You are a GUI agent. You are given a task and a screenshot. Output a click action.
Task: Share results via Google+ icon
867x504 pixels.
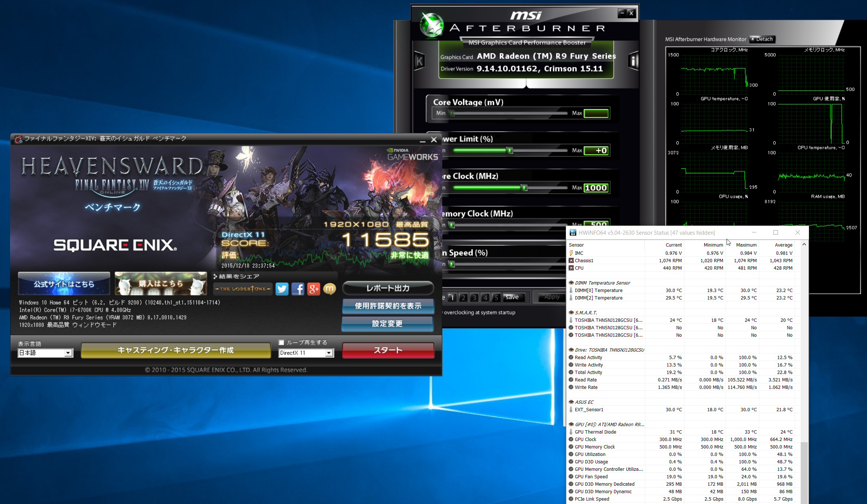[x=314, y=289]
